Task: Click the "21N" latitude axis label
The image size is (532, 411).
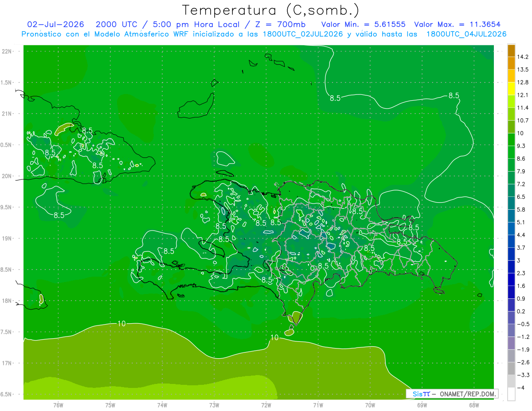Action: pos(7,114)
